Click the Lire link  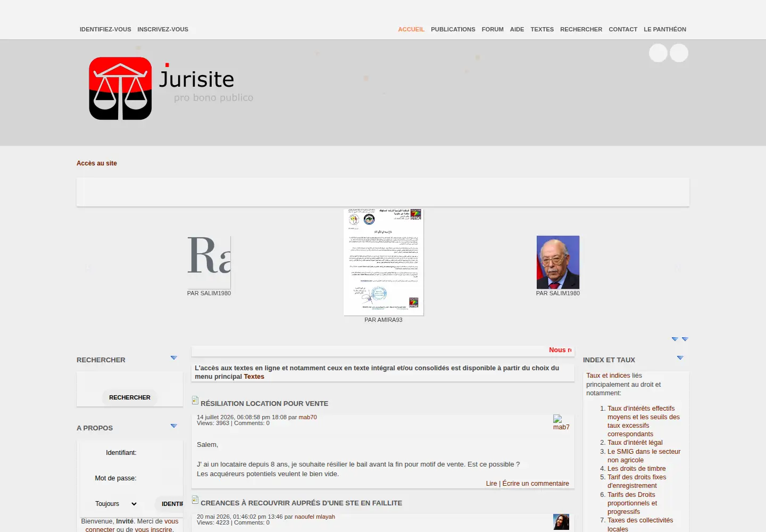492,484
